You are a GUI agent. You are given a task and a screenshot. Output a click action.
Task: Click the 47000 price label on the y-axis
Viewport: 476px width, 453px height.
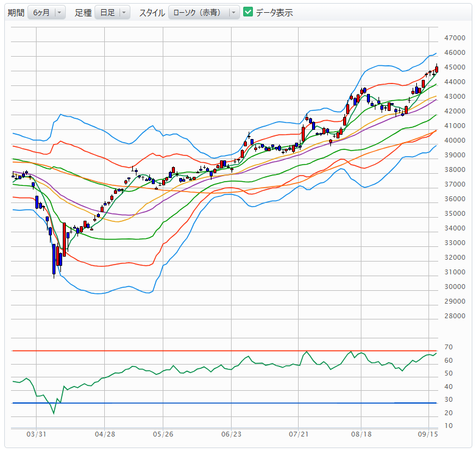pos(455,38)
